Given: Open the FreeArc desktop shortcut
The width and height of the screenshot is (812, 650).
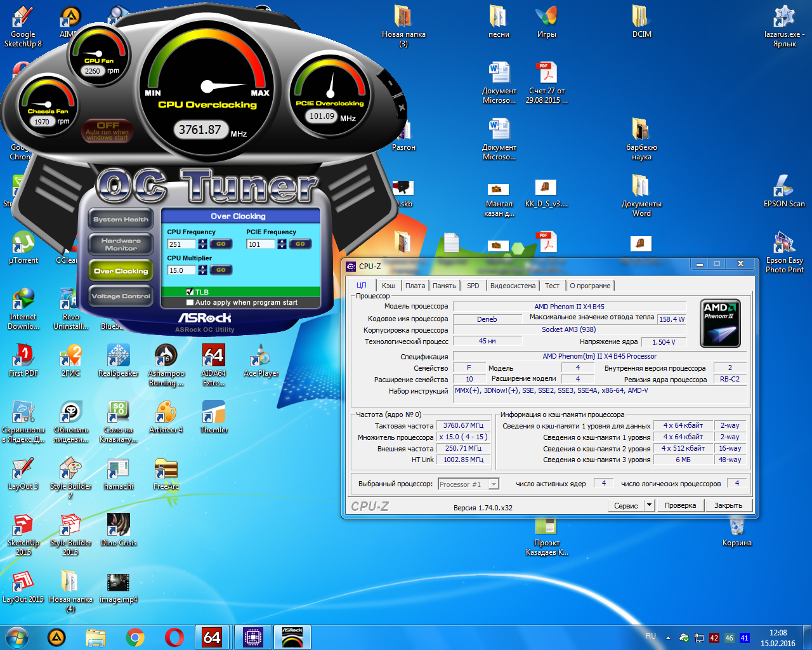Looking at the screenshot, I should [166, 473].
